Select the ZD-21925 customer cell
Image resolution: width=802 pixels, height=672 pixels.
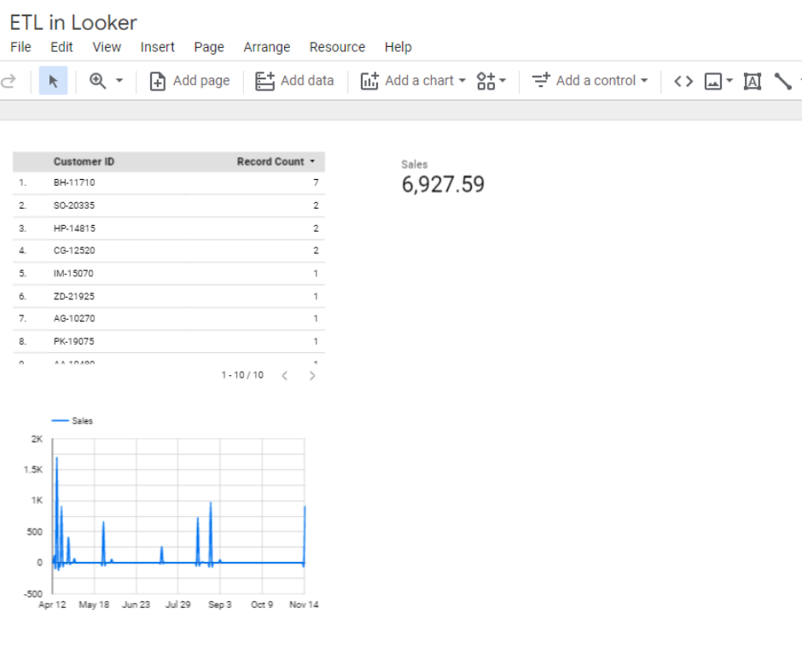(x=74, y=297)
